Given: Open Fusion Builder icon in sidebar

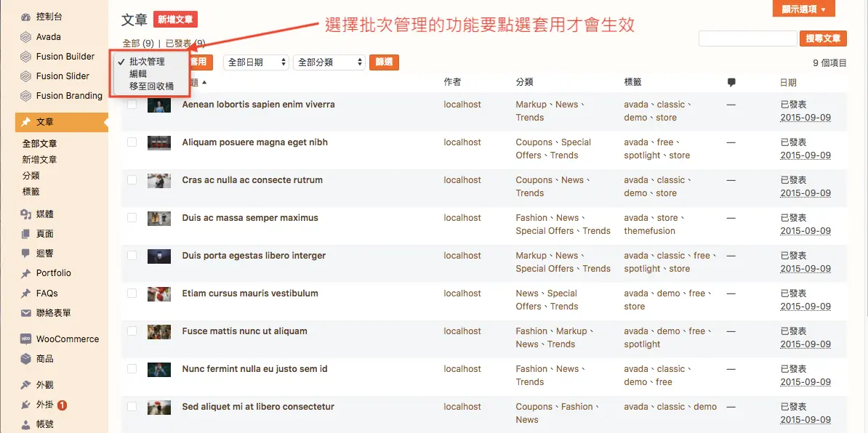Looking at the screenshot, I should click(x=25, y=57).
